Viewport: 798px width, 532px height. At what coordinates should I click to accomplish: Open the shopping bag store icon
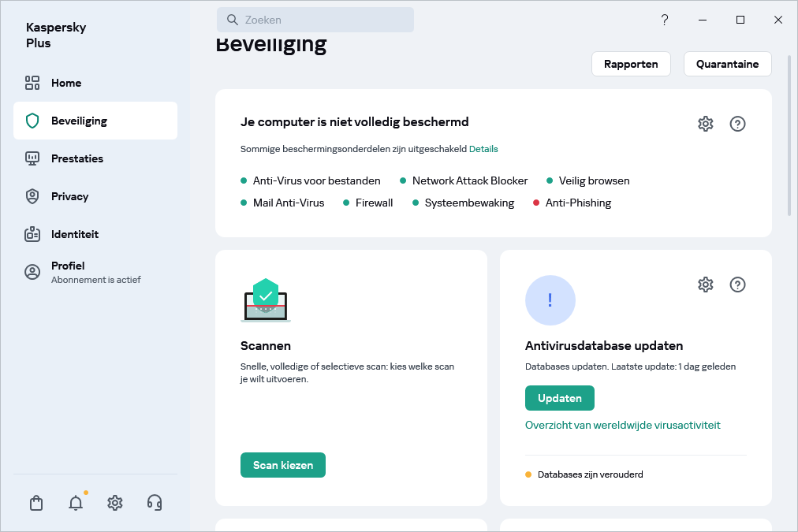coord(36,503)
